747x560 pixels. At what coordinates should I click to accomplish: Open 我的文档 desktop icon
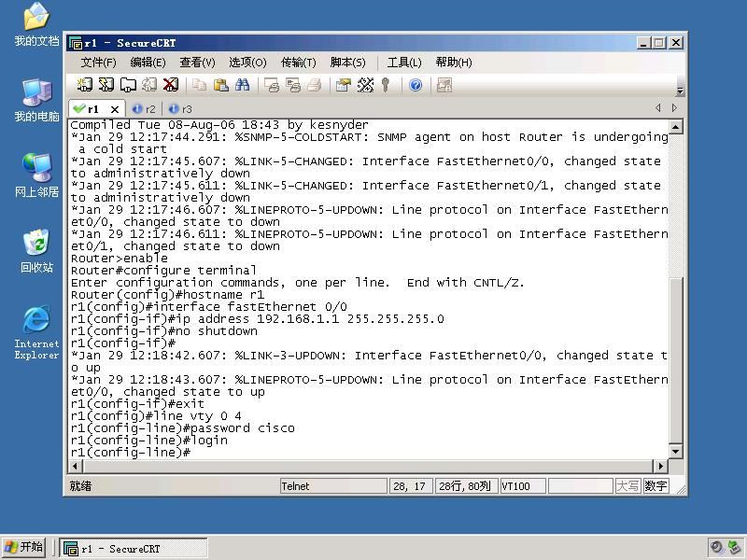tap(36, 24)
